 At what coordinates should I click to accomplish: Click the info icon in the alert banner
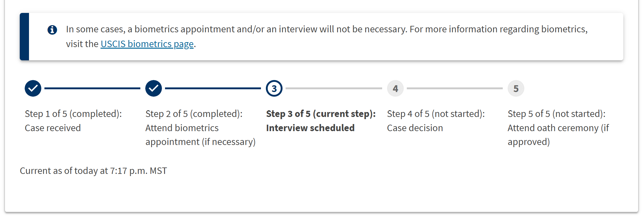(52, 30)
